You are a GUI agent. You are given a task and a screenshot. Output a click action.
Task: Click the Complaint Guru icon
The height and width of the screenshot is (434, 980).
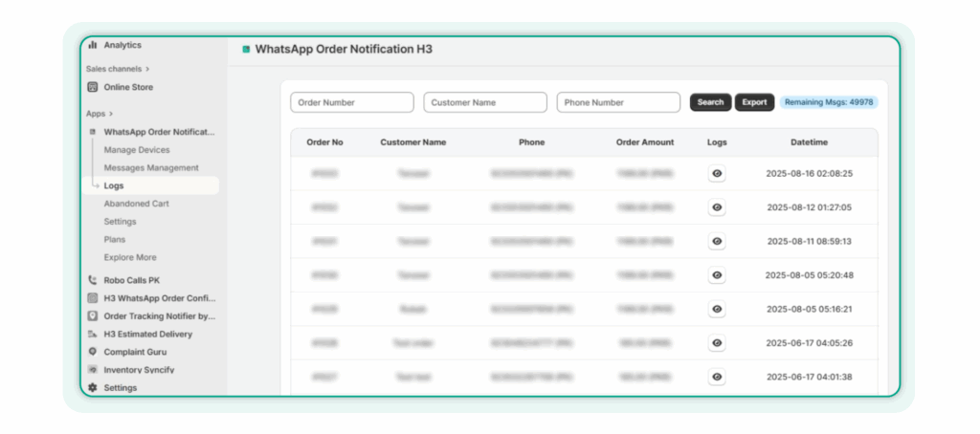(93, 352)
